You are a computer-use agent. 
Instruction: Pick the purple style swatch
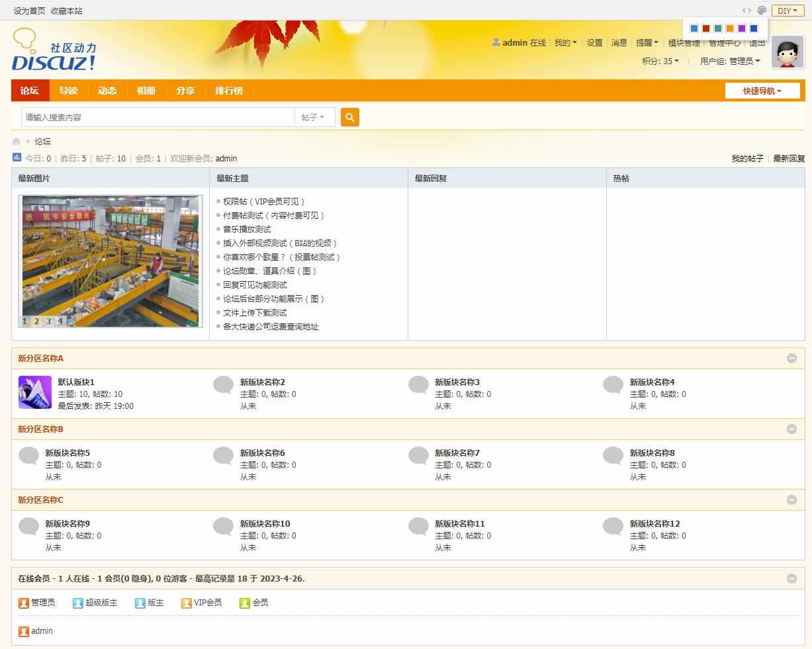coord(742,28)
